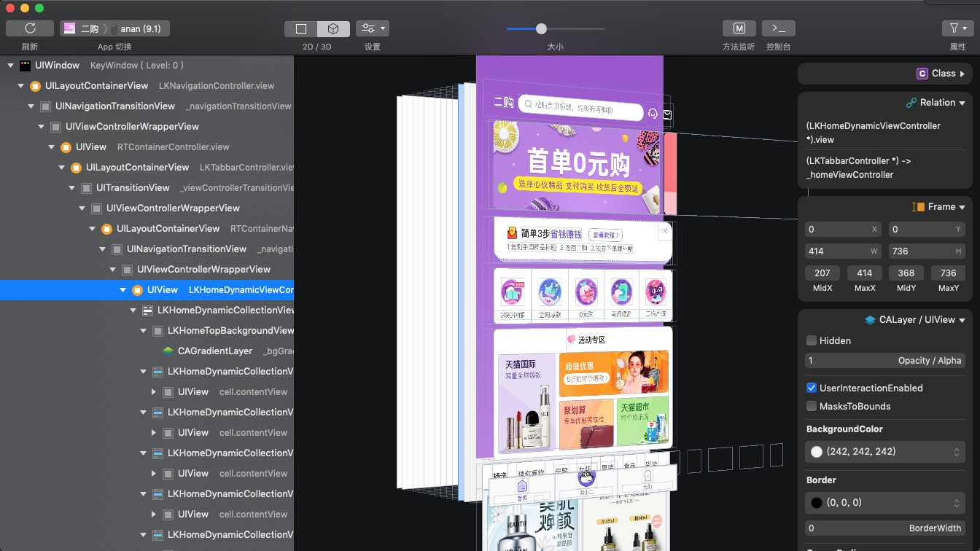Click the home tab icon in preview
This screenshot has height=551, width=980.
click(x=521, y=487)
